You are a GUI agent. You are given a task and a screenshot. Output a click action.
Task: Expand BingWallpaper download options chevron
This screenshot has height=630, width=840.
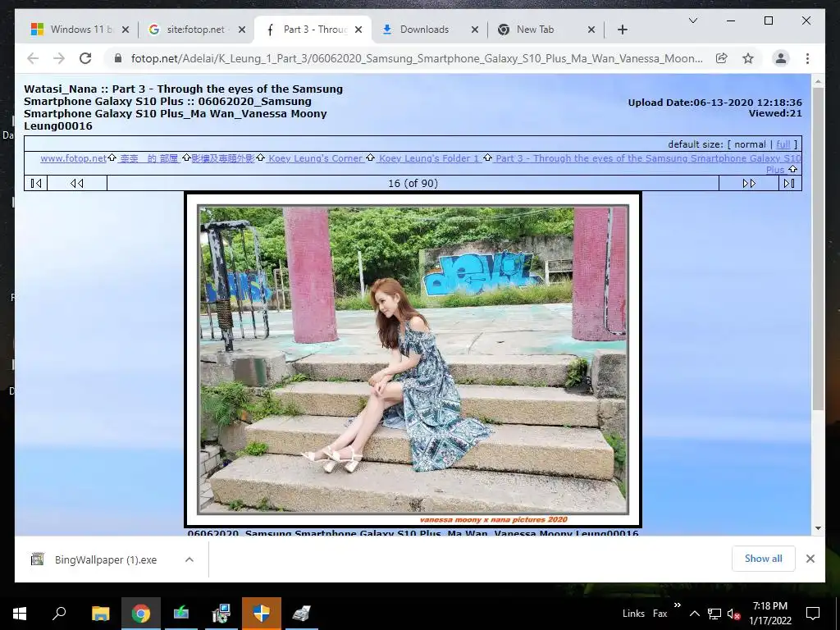[x=189, y=559]
